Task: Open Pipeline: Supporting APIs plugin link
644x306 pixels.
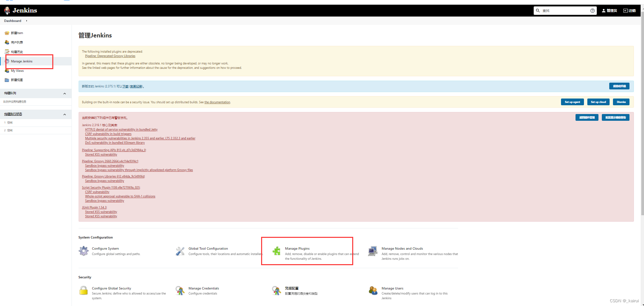Action: (114, 150)
